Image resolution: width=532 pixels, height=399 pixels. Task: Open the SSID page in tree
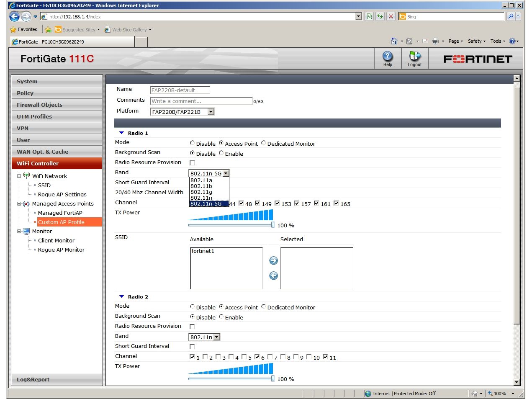[x=44, y=185]
